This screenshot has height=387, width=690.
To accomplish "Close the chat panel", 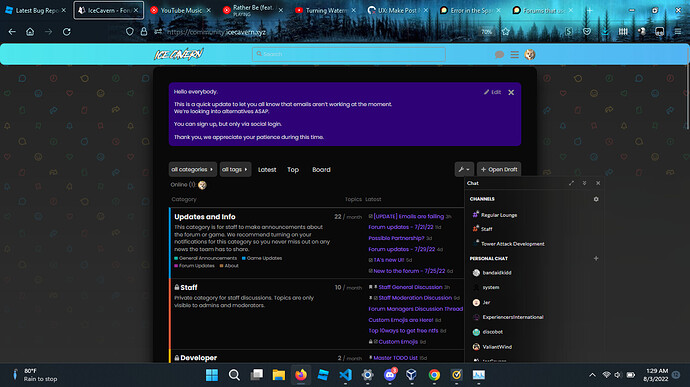I will pos(598,183).
